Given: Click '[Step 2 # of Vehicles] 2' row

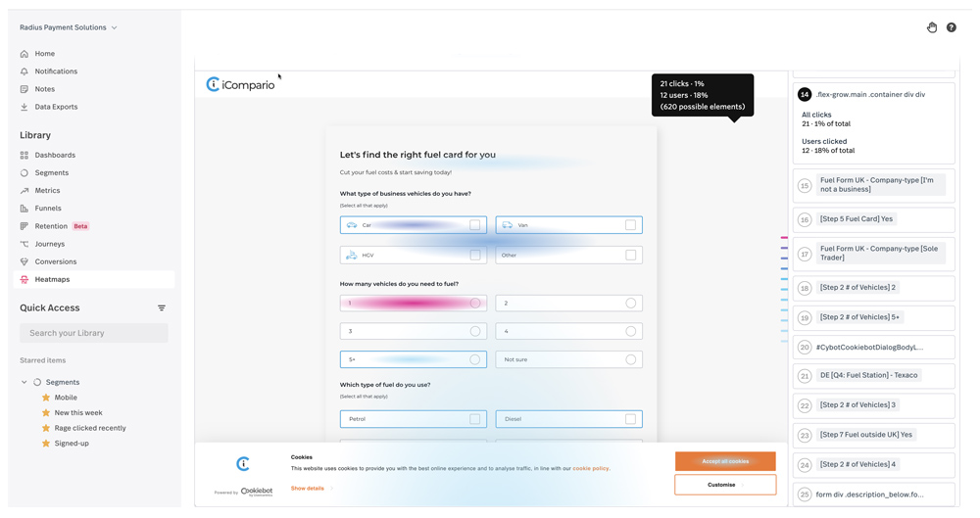Looking at the screenshot, I should click(874, 288).
